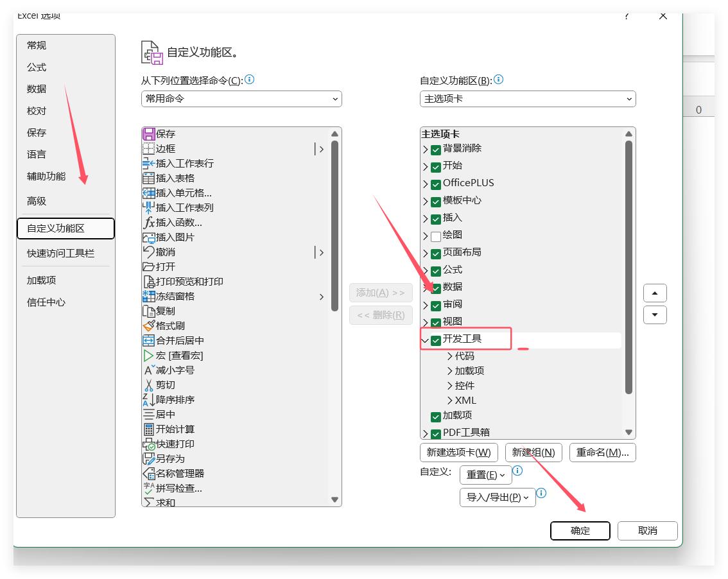Click the 重命名(M)... button
The width and height of the screenshot is (728, 579).
pyautogui.click(x=603, y=453)
